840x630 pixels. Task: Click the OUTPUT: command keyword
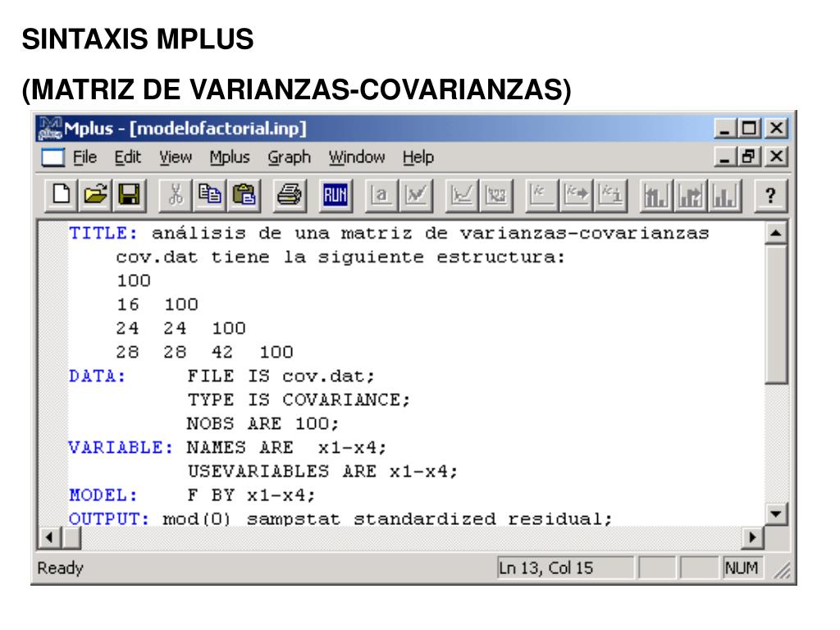tap(109, 518)
